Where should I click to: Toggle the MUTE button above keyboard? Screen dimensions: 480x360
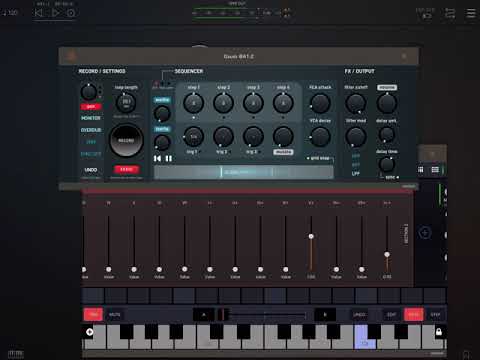[x=115, y=314]
